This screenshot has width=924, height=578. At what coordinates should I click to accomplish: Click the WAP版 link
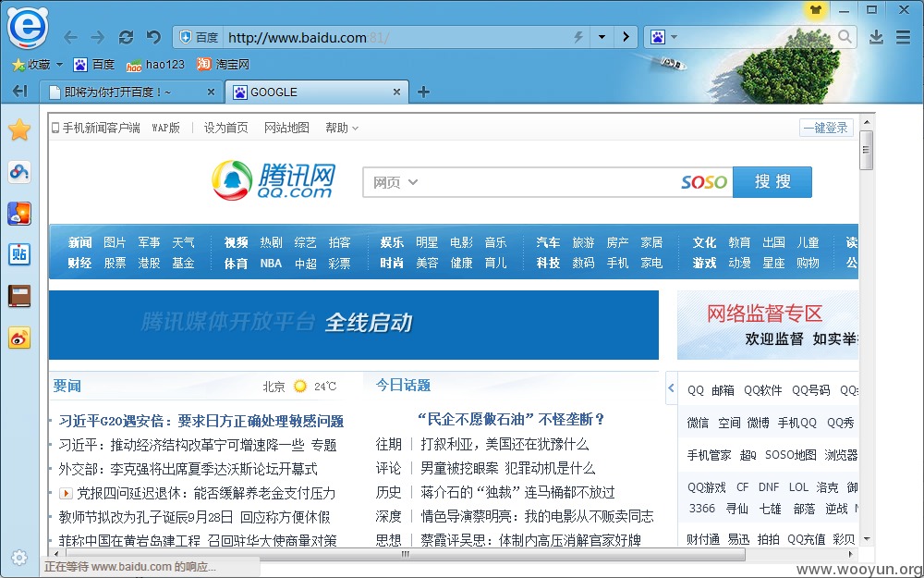(x=165, y=128)
